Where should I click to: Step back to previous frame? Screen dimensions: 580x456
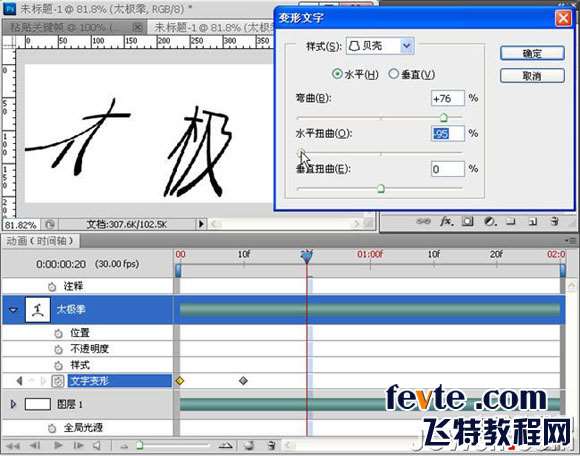point(35,446)
